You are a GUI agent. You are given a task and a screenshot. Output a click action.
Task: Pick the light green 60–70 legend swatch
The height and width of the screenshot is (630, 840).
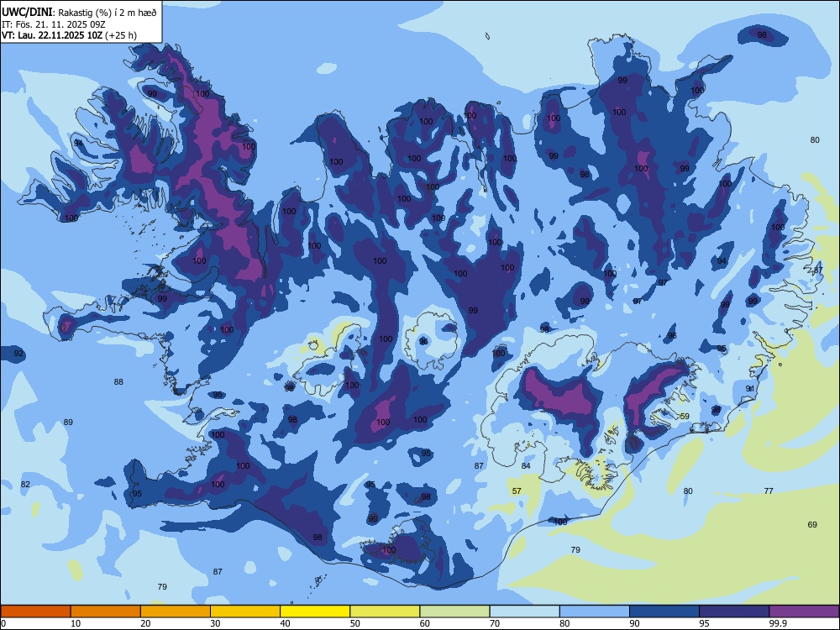(454, 612)
